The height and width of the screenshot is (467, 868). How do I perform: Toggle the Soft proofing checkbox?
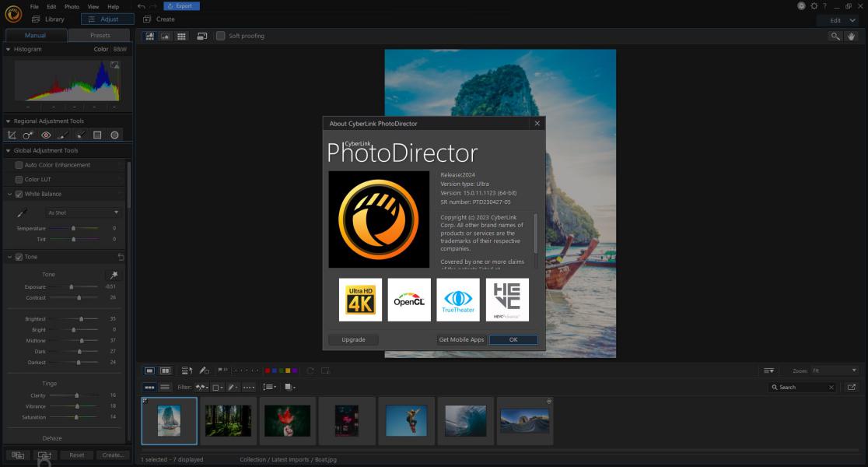pyautogui.click(x=220, y=36)
